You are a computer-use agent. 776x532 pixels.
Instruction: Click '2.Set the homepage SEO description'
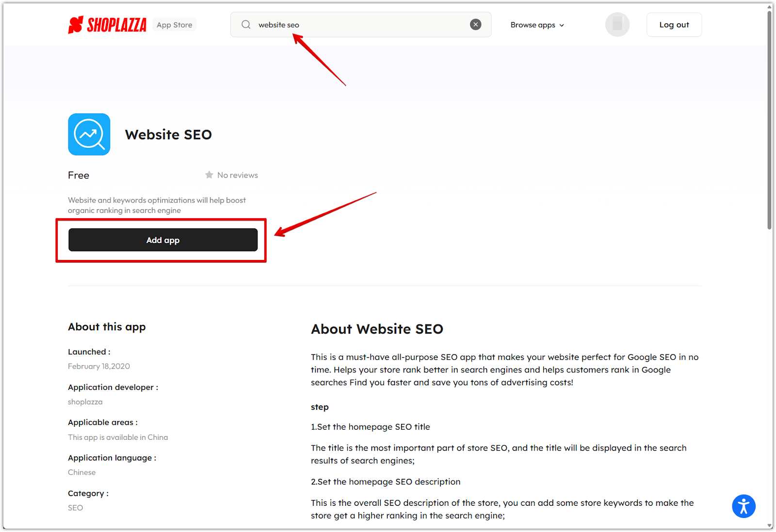(386, 482)
